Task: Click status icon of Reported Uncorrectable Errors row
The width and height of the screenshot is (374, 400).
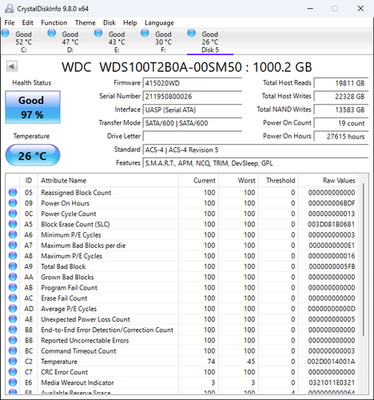Action: tap(13, 340)
